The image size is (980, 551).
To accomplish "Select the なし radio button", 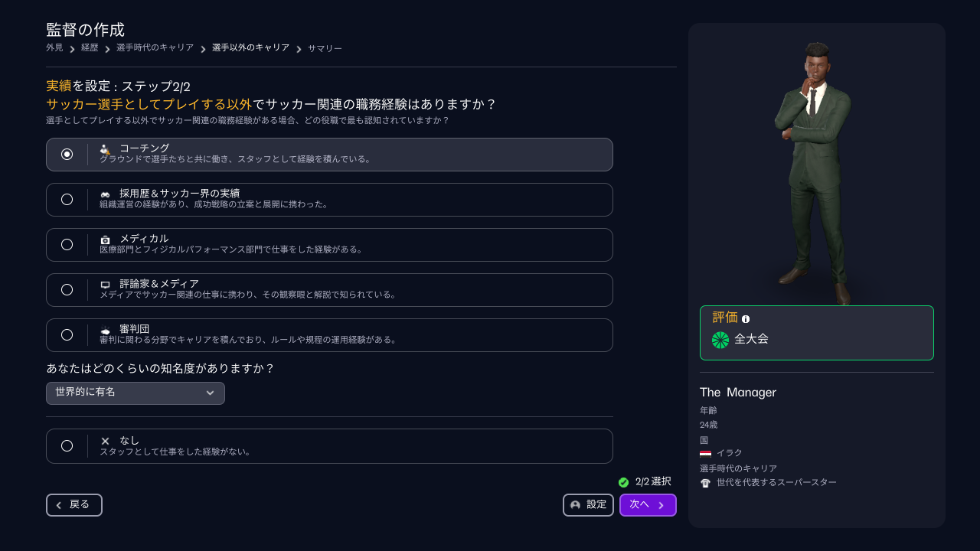I will coord(67,445).
